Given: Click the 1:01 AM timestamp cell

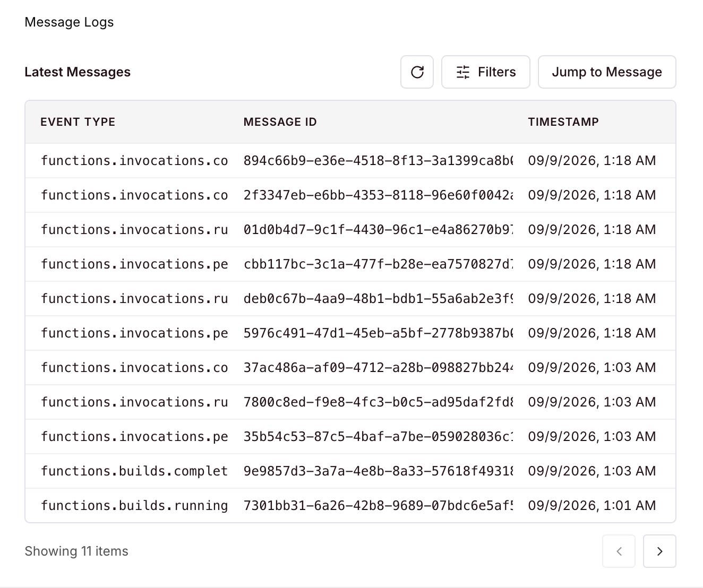Looking at the screenshot, I should pos(592,505).
